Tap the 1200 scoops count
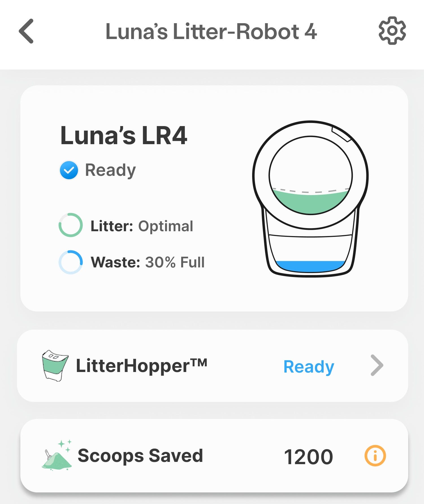This screenshot has height=504, width=424. pos(308,457)
